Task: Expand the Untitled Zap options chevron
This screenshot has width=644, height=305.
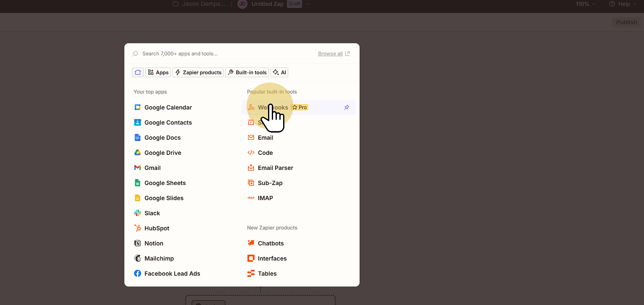Action: (x=308, y=4)
